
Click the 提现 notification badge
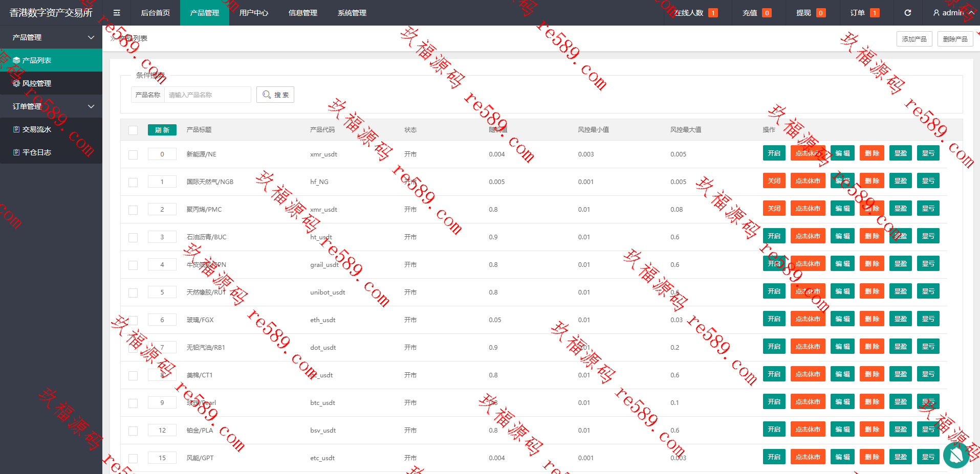(x=821, y=13)
